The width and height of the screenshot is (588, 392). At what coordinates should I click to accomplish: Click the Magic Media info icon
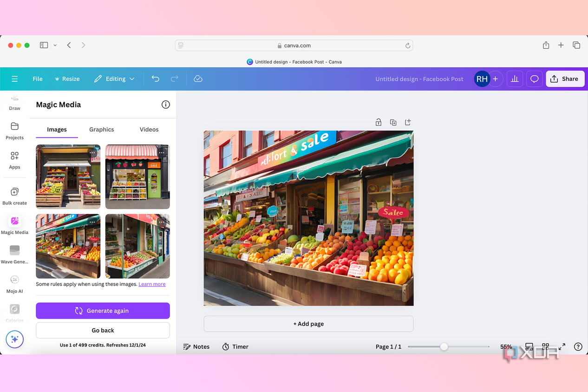165,105
